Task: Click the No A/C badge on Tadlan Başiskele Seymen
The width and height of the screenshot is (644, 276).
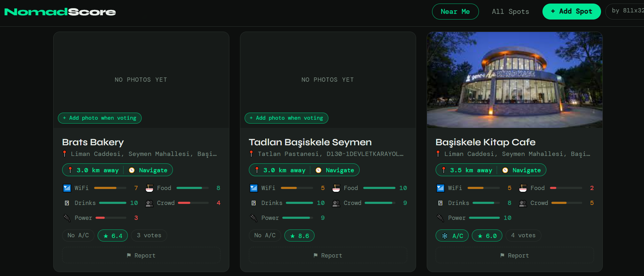Action: click(x=265, y=236)
